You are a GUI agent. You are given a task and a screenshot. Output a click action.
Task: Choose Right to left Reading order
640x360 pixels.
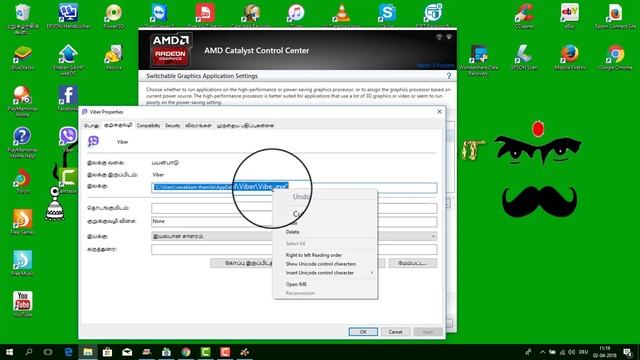pyautogui.click(x=313, y=255)
